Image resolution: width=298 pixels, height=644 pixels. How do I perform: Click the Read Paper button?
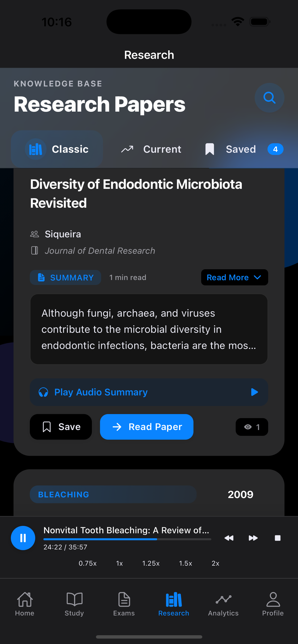(147, 427)
